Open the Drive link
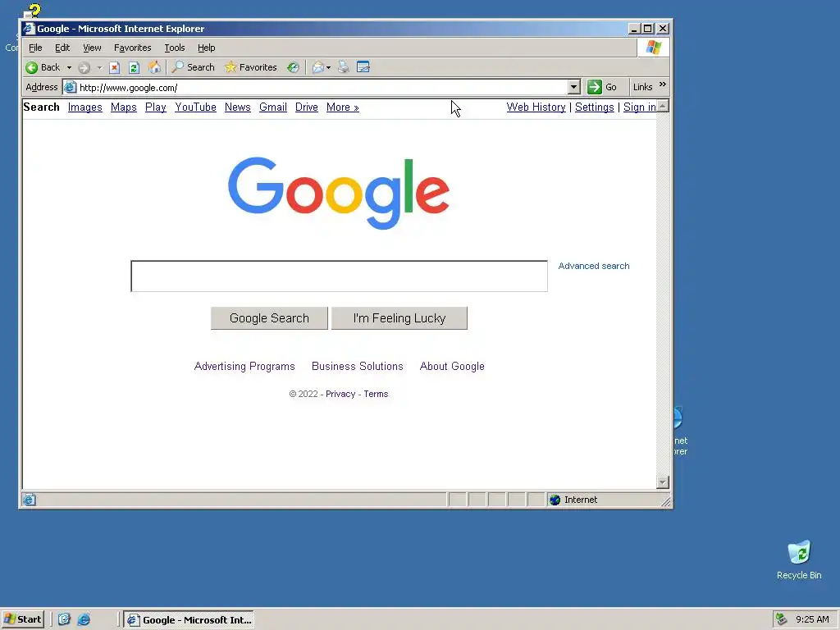The height and width of the screenshot is (630, 840). [307, 107]
